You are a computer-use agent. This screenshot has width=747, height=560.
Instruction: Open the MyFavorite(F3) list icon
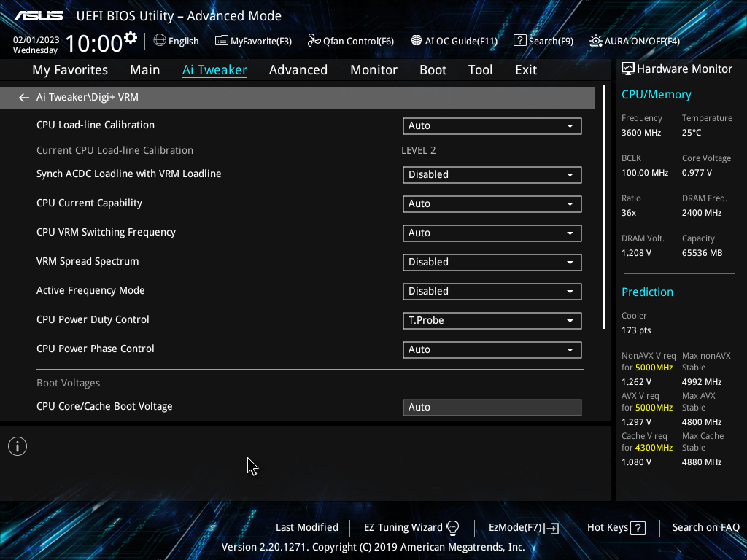point(222,41)
